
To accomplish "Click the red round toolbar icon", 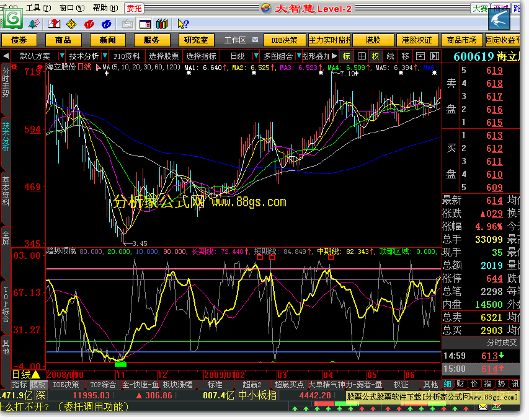I will (x=89, y=24).
